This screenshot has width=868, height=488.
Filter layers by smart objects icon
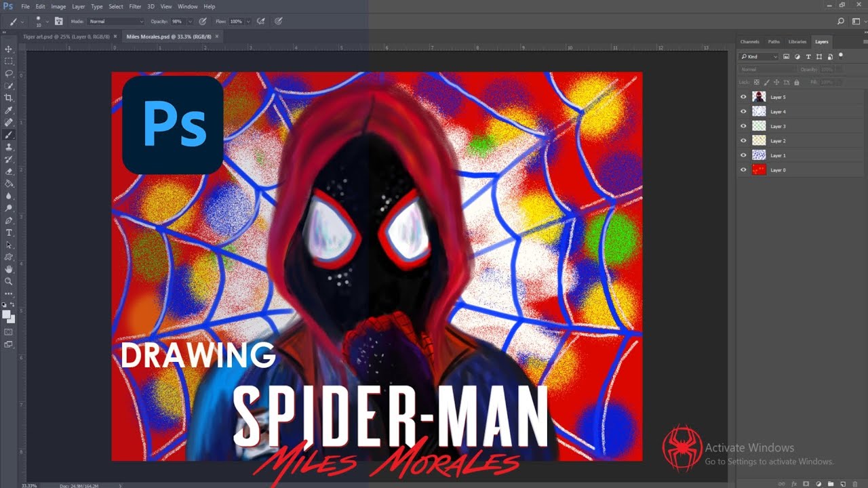[x=830, y=57]
